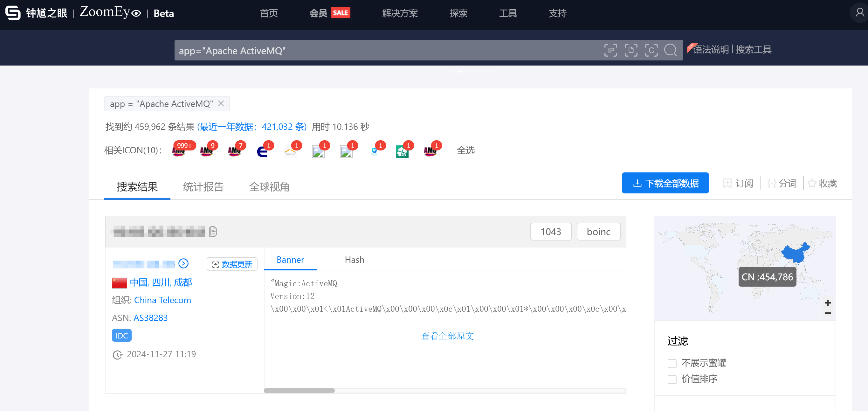Switch to the Hash tab

(354, 260)
